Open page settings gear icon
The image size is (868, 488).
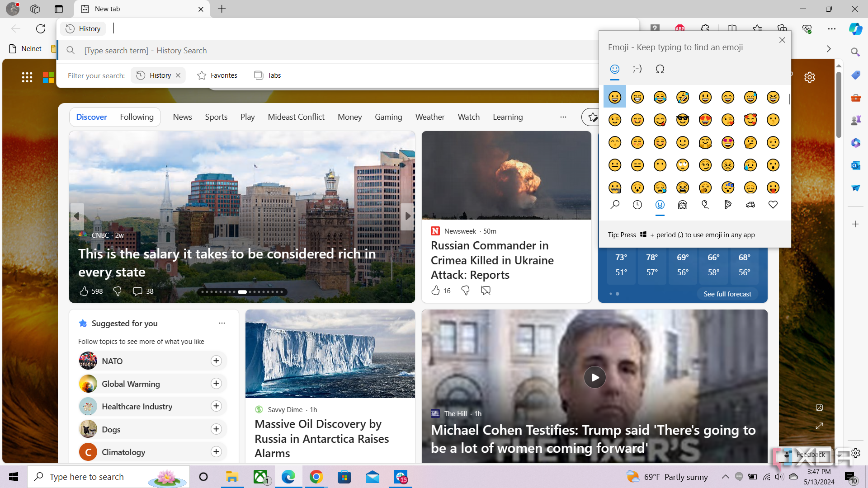[x=810, y=77]
